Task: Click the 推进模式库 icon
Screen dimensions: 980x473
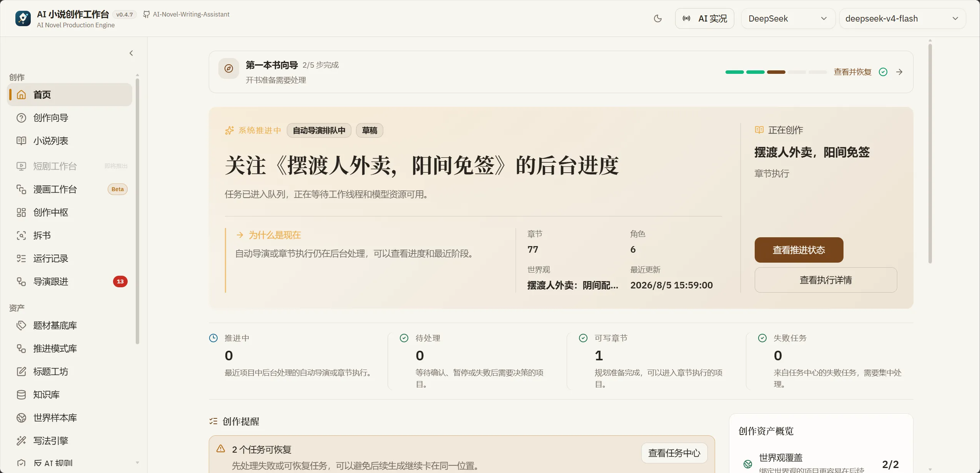Action: [21, 348]
